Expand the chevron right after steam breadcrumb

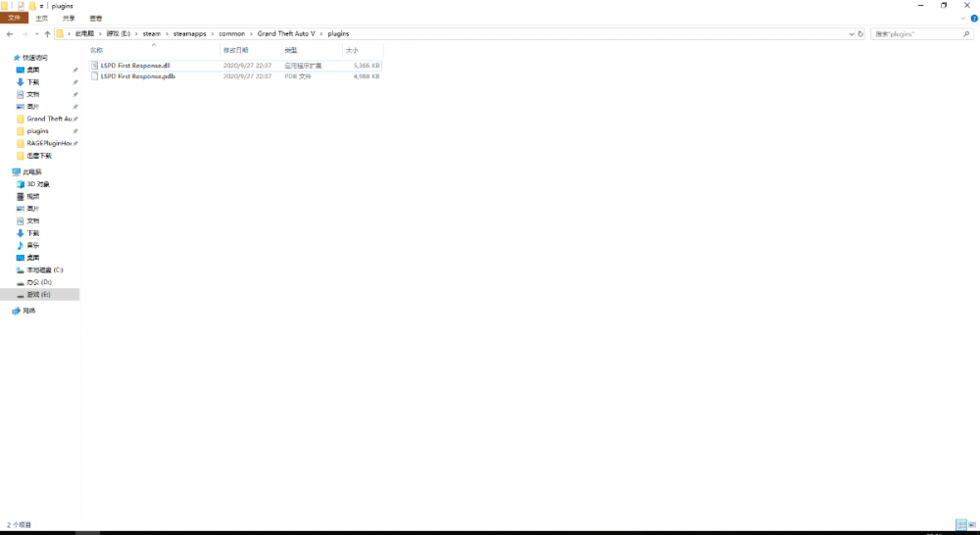pyautogui.click(x=167, y=33)
